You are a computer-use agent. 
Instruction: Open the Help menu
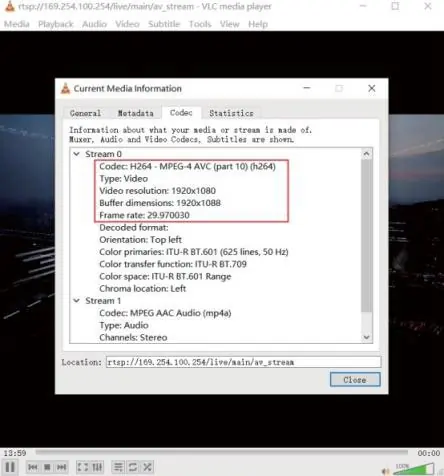(258, 24)
